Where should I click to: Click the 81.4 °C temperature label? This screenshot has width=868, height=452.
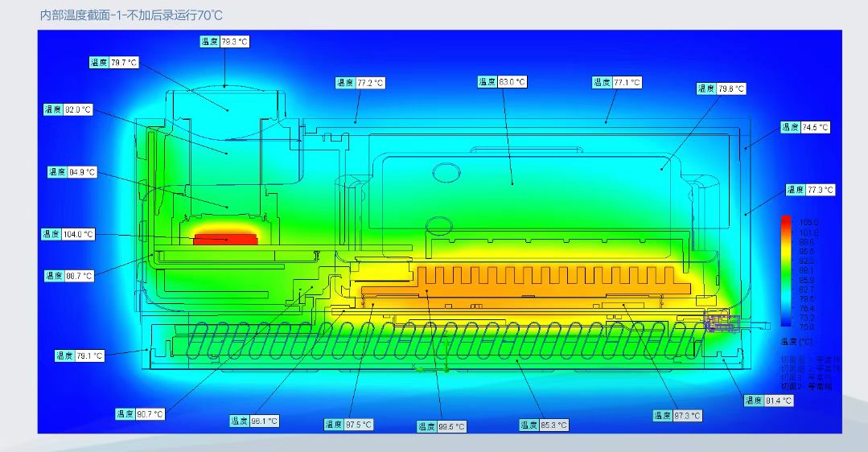click(x=768, y=400)
